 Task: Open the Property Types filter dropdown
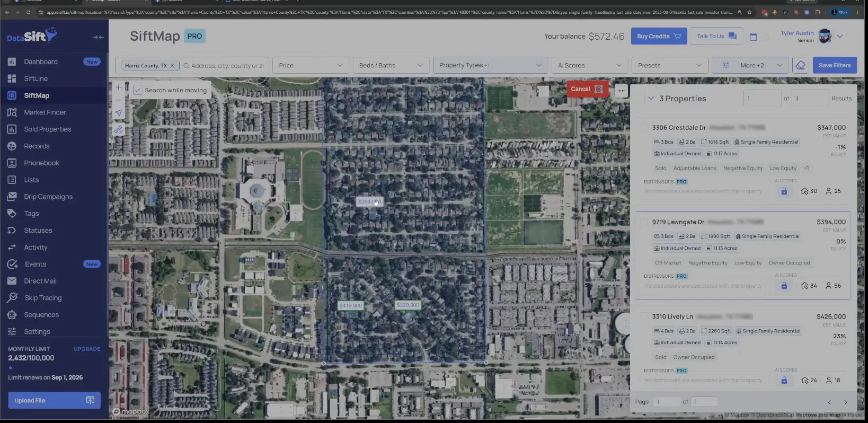click(x=490, y=65)
